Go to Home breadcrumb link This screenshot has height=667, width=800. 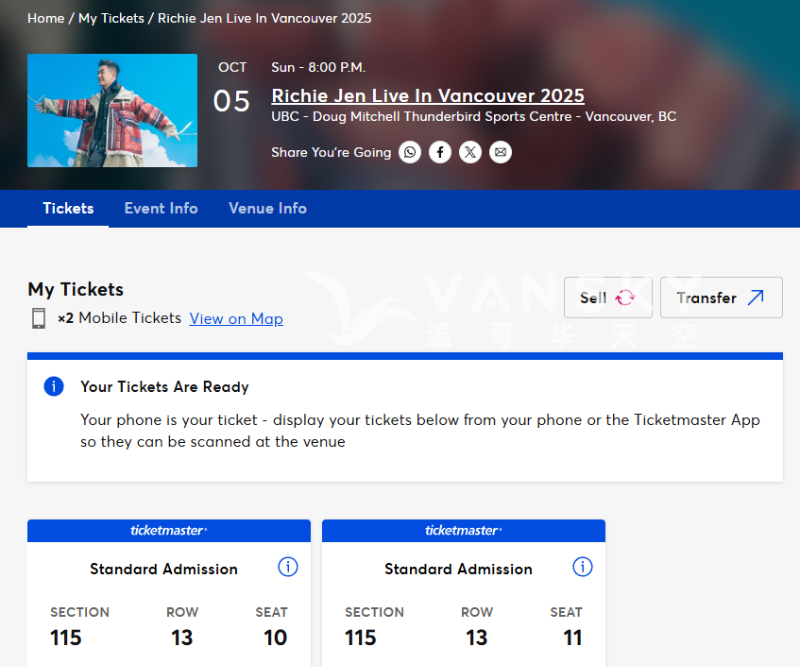pyautogui.click(x=46, y=18)
